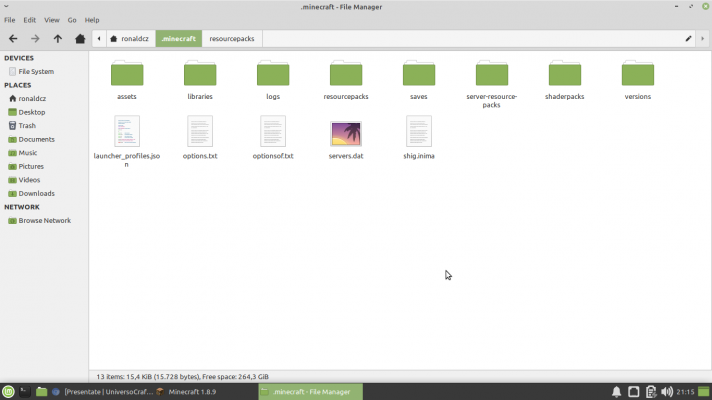The image size is (712, 400).
Task: Go up to the parent folder
Action: pyautogui.click(x=58, y=39)
